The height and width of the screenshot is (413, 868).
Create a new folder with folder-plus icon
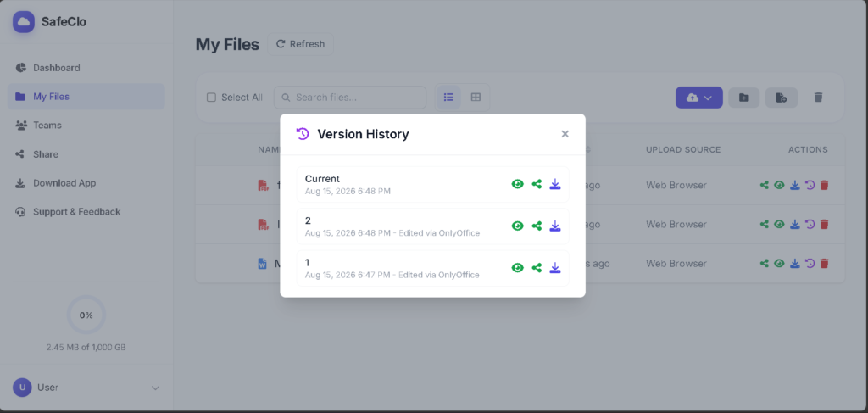744,98
